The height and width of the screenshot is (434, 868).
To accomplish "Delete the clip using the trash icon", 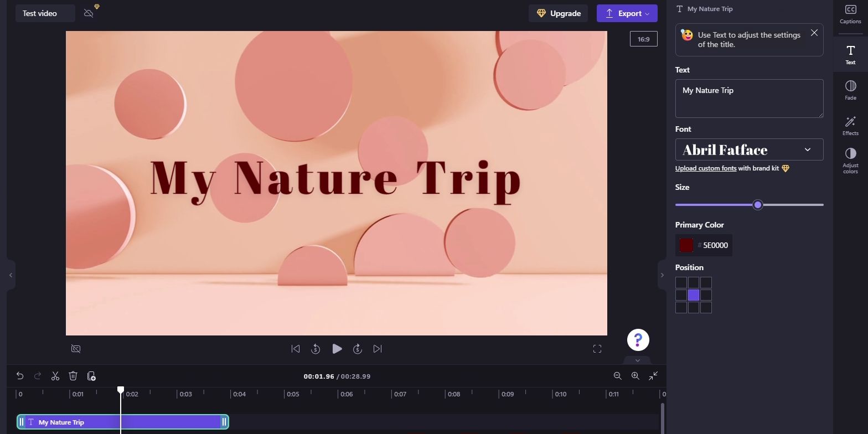I will click(73, 376).
